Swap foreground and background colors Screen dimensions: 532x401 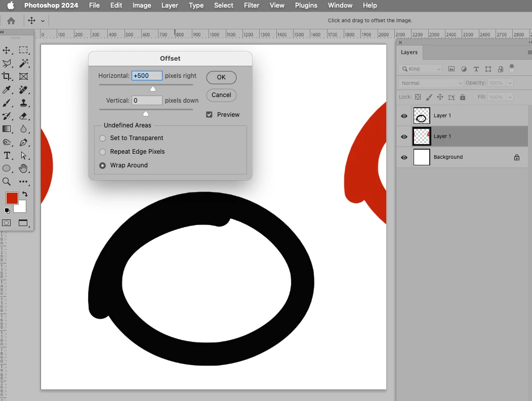(25, 194)
